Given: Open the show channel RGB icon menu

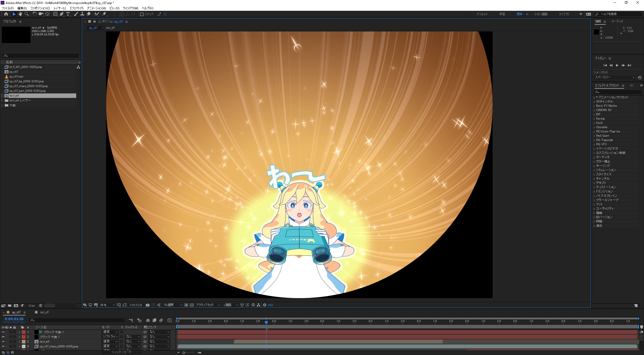Looking at the screenshot, I should 159,305.
